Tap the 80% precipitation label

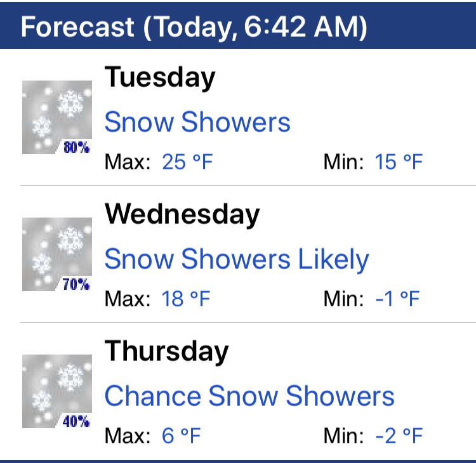click(76, 147)
